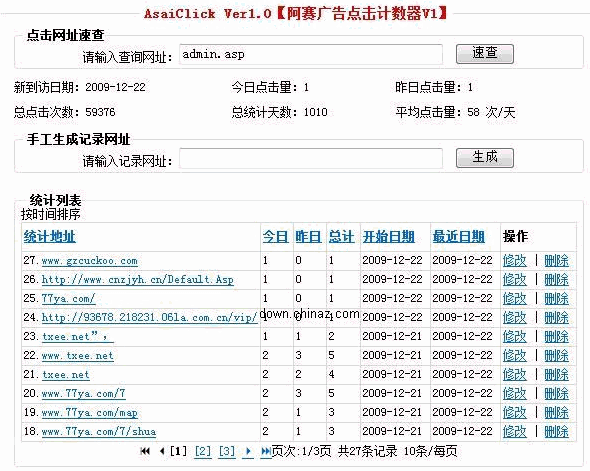Click 修改 for row 18 77ya.com/7/shua
Viewport: 590px width, 471px height.
514,431
